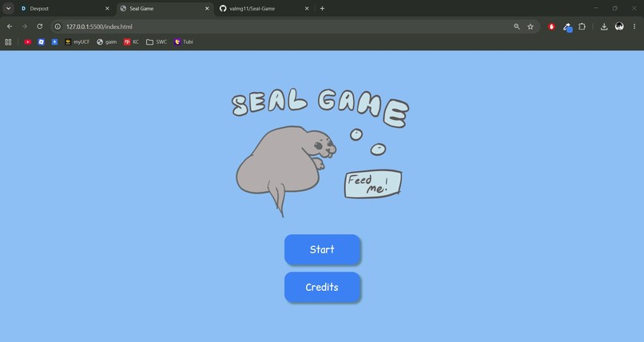Close the Devpost tab

[x=107, y=9]
